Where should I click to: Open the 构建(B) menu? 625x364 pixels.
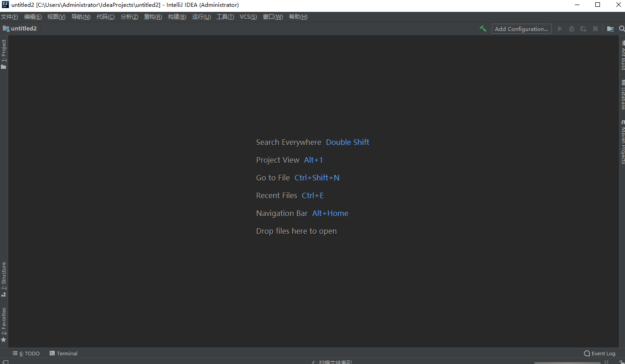[177, 17]
